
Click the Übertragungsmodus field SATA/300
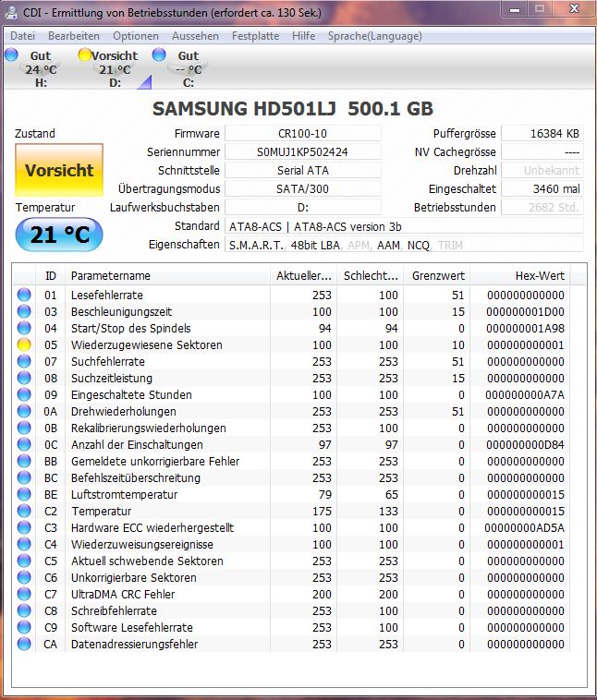tap(302, 188)
